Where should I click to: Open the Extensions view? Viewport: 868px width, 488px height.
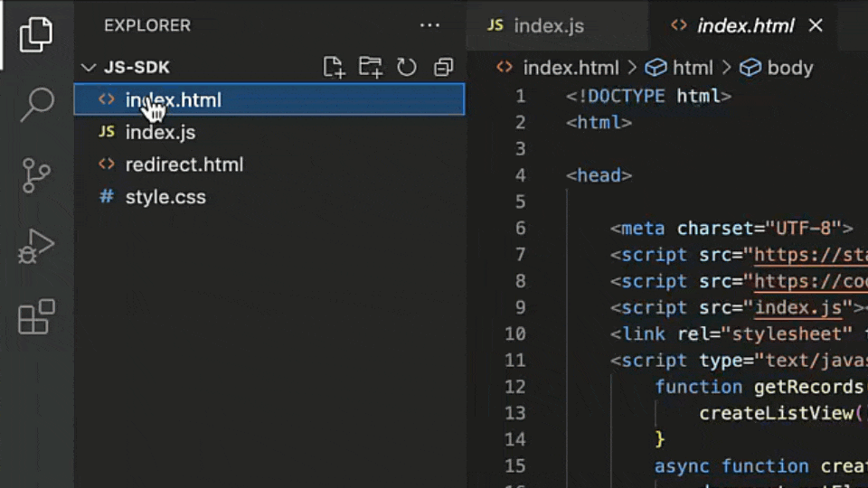pyautogui.click(x=36, y=317)
